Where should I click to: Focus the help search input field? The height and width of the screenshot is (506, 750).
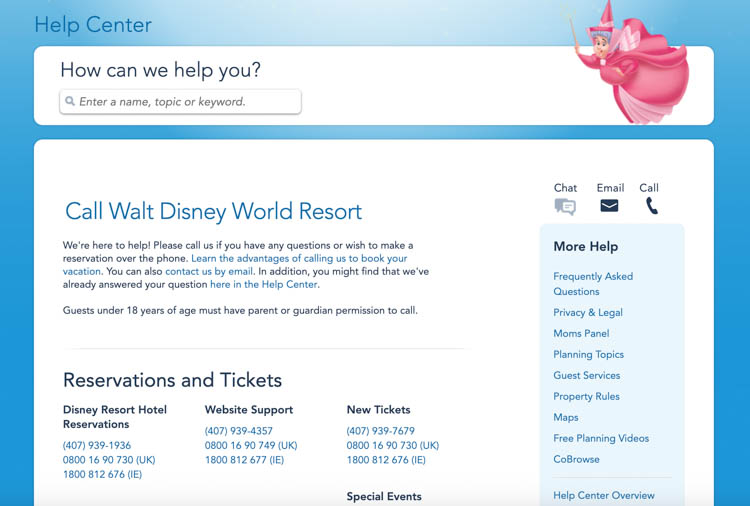pos(185,102)
